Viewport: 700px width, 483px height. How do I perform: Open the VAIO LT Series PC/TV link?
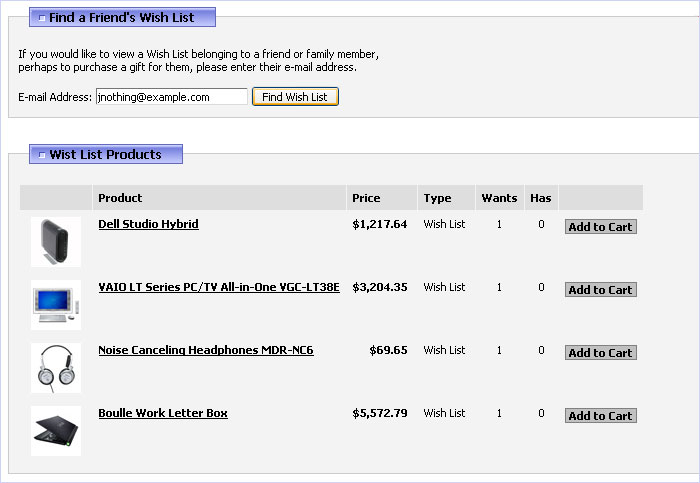tap(219, 287)
